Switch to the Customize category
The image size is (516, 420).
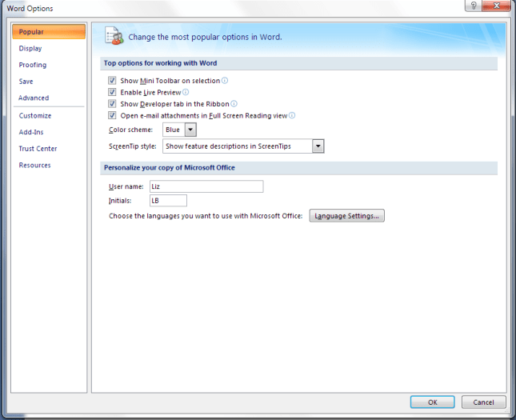click(49, 115)
